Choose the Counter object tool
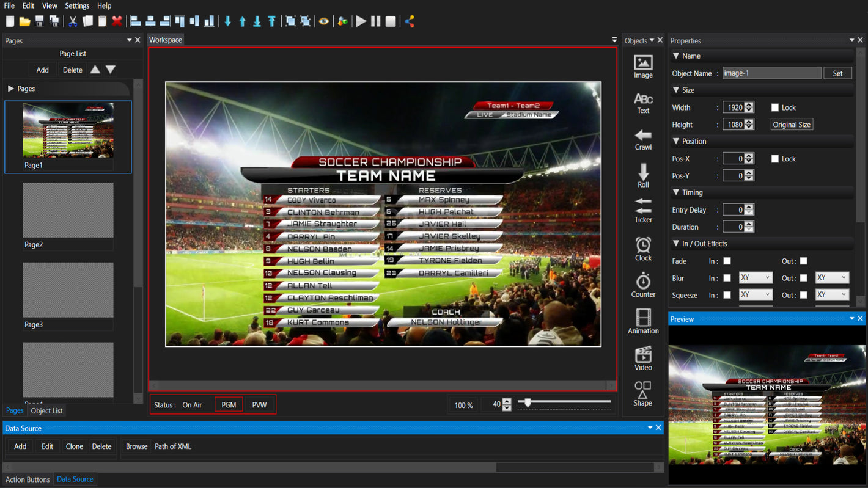The height and width of the screenshot is (488, 868). click(x=643, y=285)
